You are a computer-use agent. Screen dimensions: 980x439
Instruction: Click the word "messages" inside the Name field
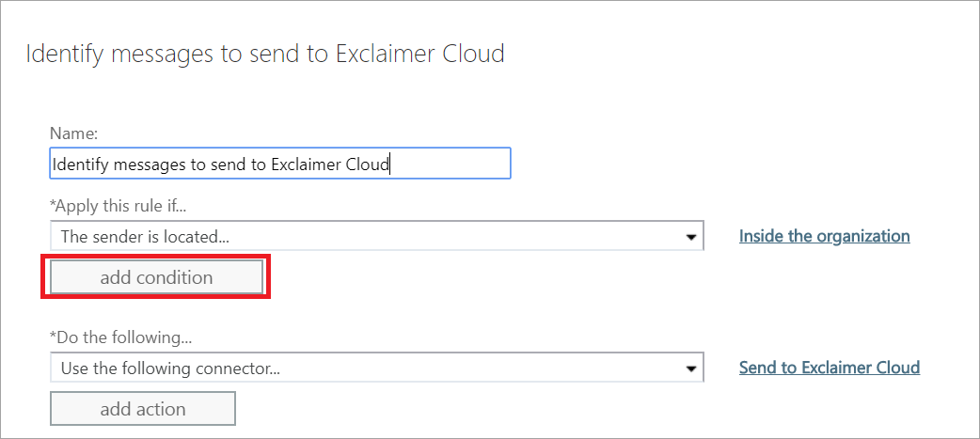point(148,164)
